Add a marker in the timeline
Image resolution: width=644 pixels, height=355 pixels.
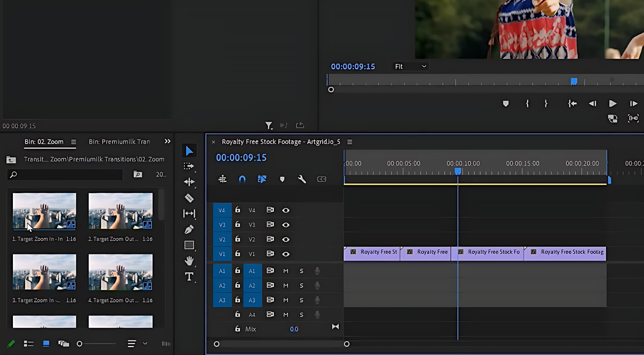[x=282, y=179]
